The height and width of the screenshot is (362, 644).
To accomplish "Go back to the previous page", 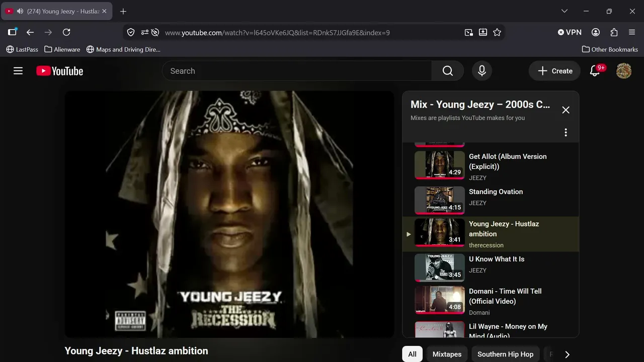I will click(x=30, y=32).
